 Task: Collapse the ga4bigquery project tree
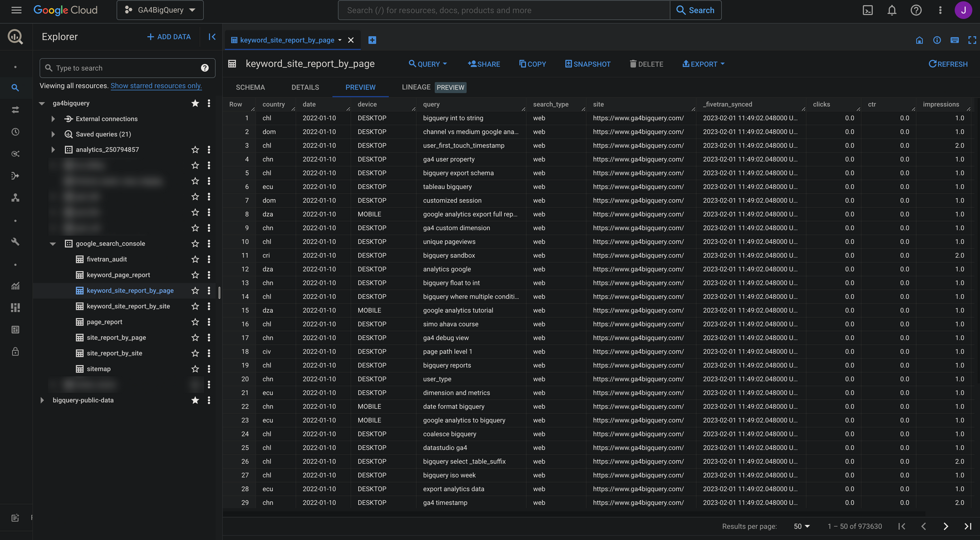pos(42,103)
